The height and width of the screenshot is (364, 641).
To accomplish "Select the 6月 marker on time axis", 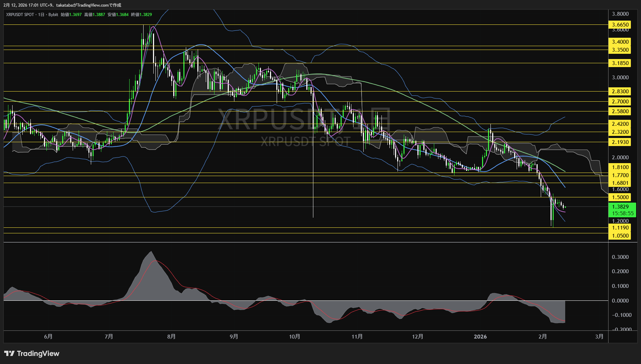I will (x=48, y=336).
